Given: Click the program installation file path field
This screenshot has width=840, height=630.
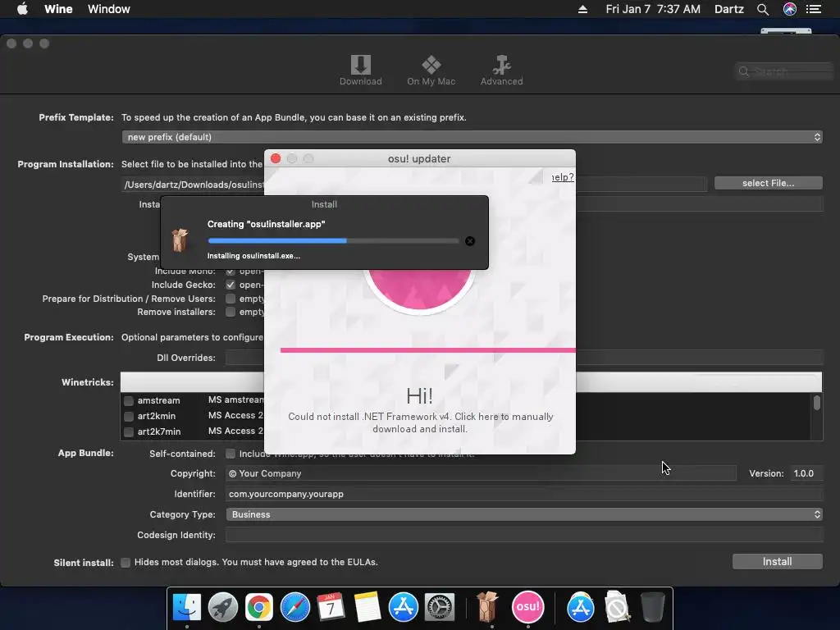Looking at the screenshot, I should (x=413, y=185).
